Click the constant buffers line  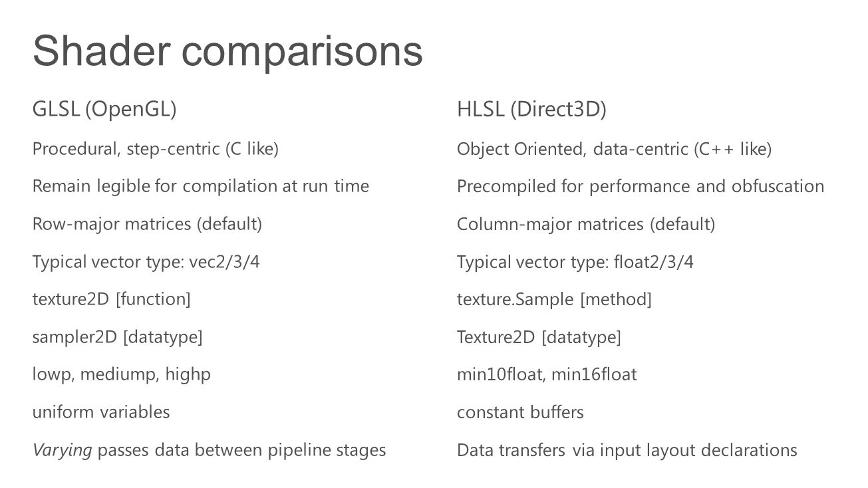pos(520,412)
